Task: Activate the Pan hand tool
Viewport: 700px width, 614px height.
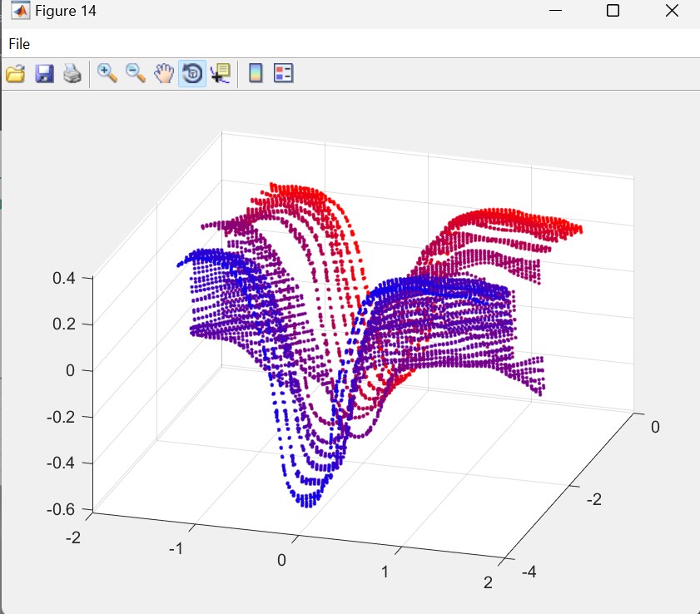Action: [164, 73]
